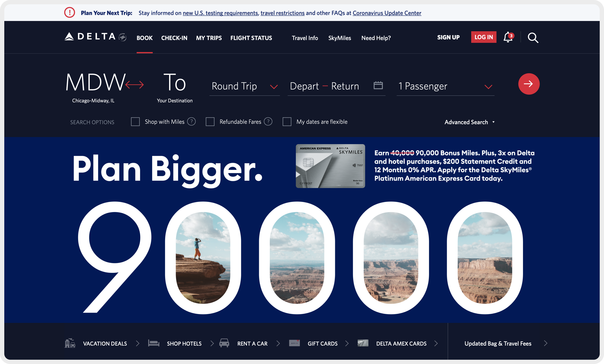Image resolution: width=604 pixels, height=364 pixels.
Task: Click the Vacation Deals building icon
Action: pyautogui.click(x=70, y=343)
